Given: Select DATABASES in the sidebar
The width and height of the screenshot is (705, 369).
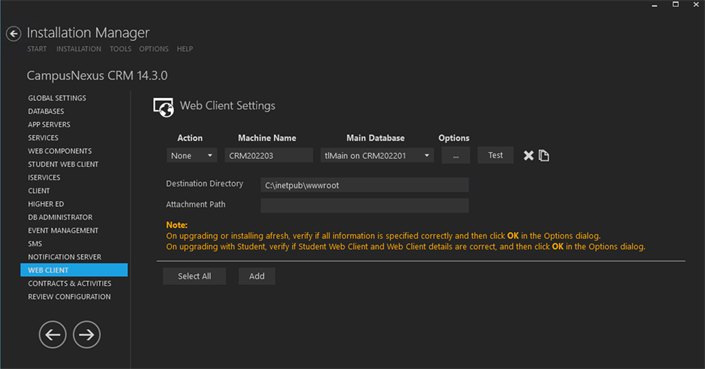Looking at the screenshot, I should [x=46, y=111].
